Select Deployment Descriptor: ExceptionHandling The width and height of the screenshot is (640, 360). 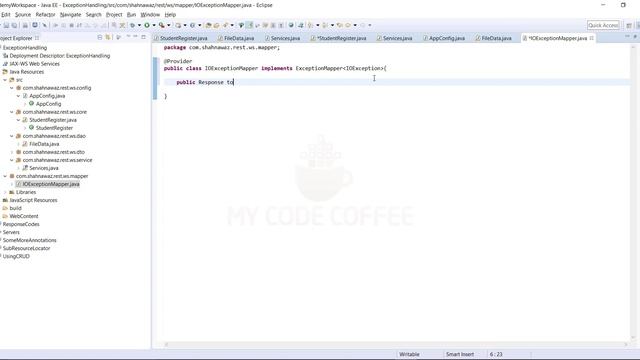(60, 56)
